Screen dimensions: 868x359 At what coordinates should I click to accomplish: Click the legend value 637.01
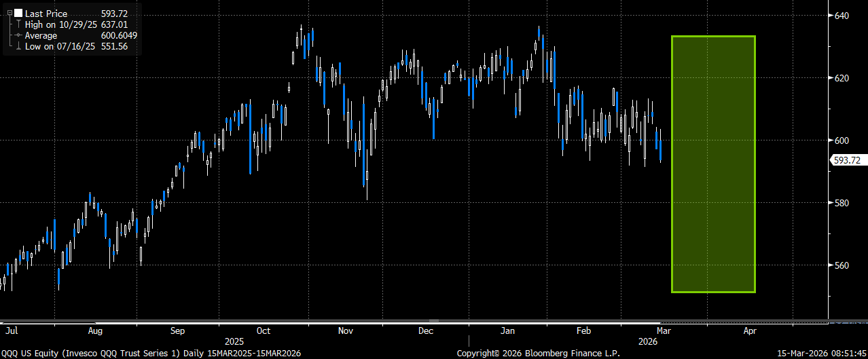pos(113,24)
